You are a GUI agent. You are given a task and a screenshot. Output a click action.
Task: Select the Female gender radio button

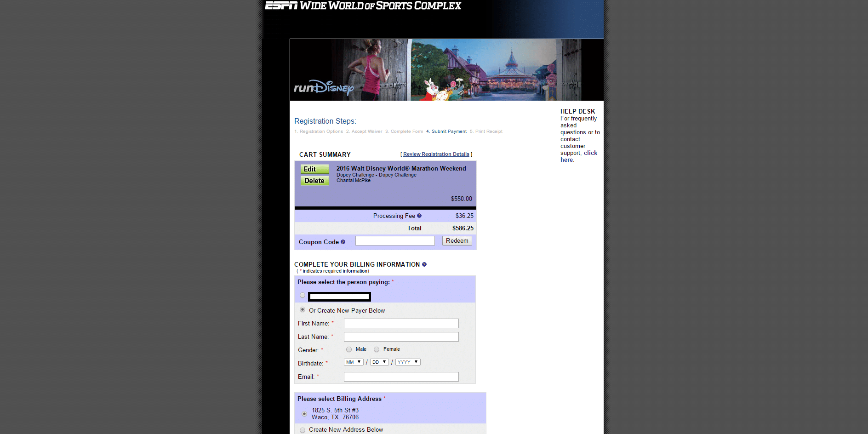pyautogui.click(x=377, y=349)
